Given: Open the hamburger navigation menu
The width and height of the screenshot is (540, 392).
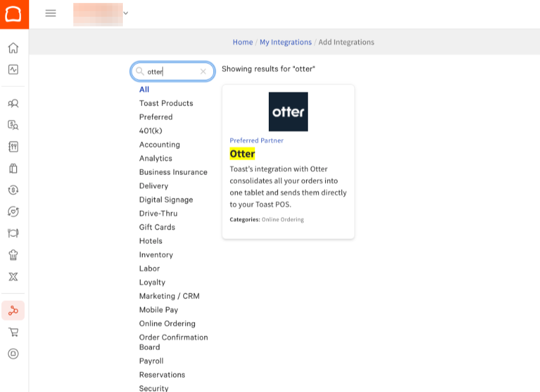Looking at the screenshot, I should click(50, 13).
